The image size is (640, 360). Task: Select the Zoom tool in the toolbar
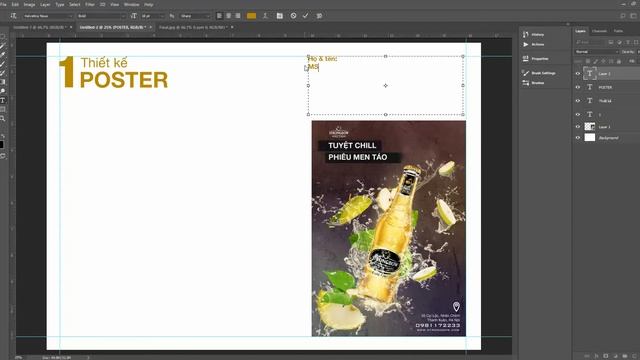coord(2,118)
